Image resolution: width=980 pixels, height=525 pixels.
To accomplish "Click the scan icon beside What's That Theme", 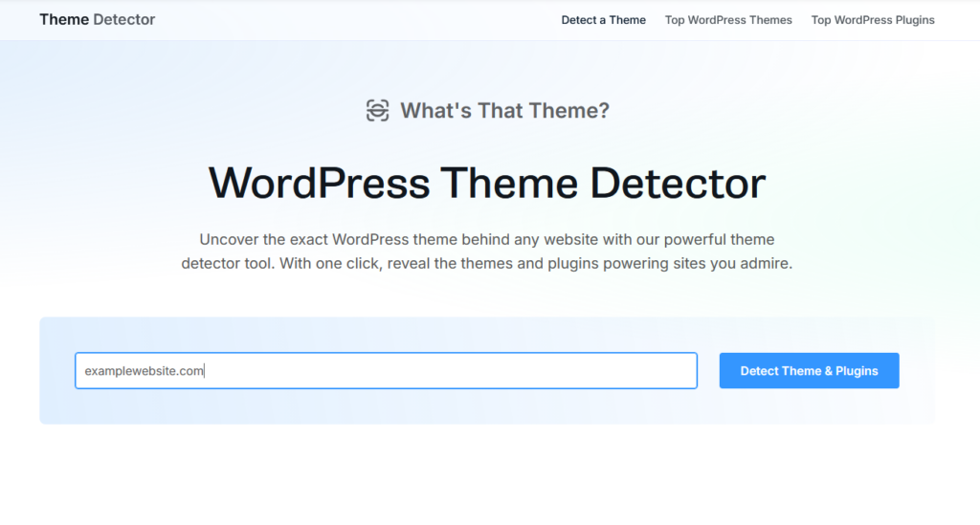I will point(377,111).
